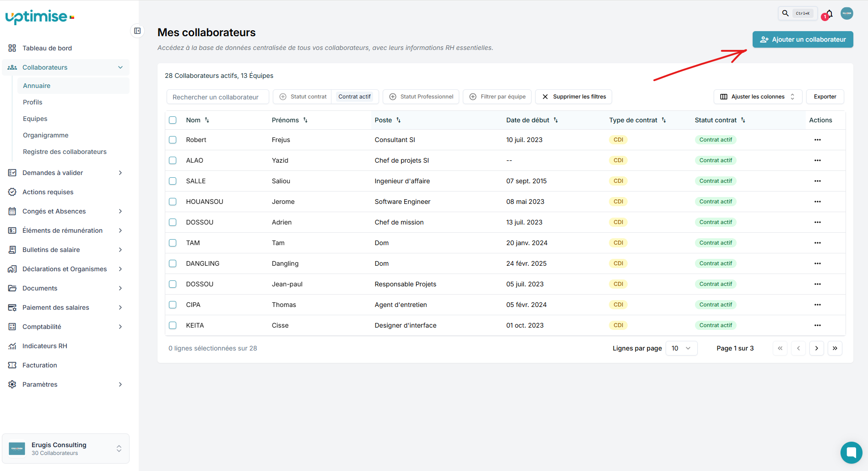This screenshot has height=471, width=868.
Task: Open the Annuaire submenu item
Action: coord(73,86)
